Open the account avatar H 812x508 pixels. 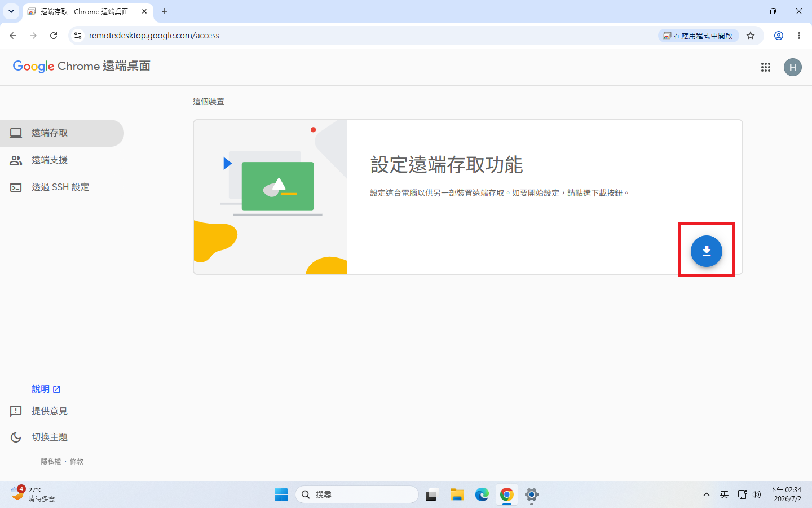[792, 67]
